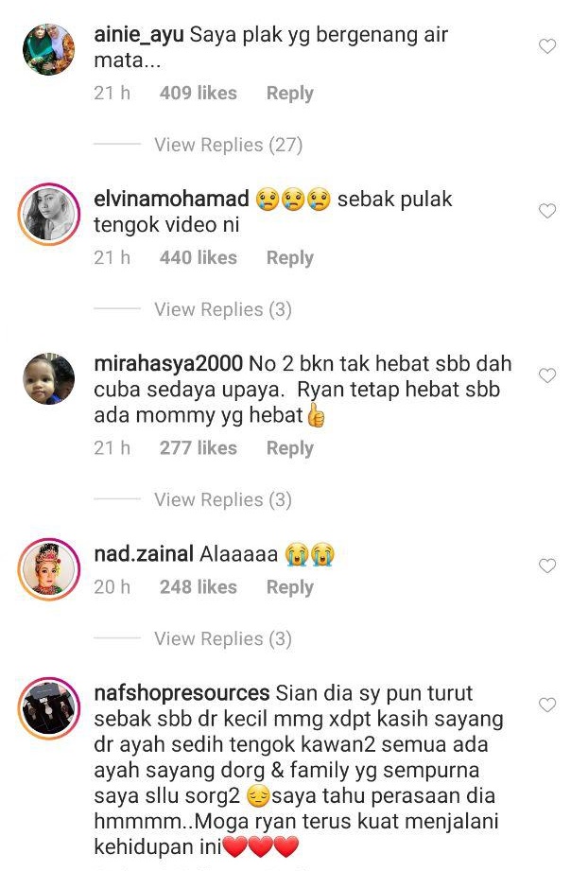Reply to elvinamohamad's comment
The width and height of the screenshot is (588, 871).
click(290, 257)
